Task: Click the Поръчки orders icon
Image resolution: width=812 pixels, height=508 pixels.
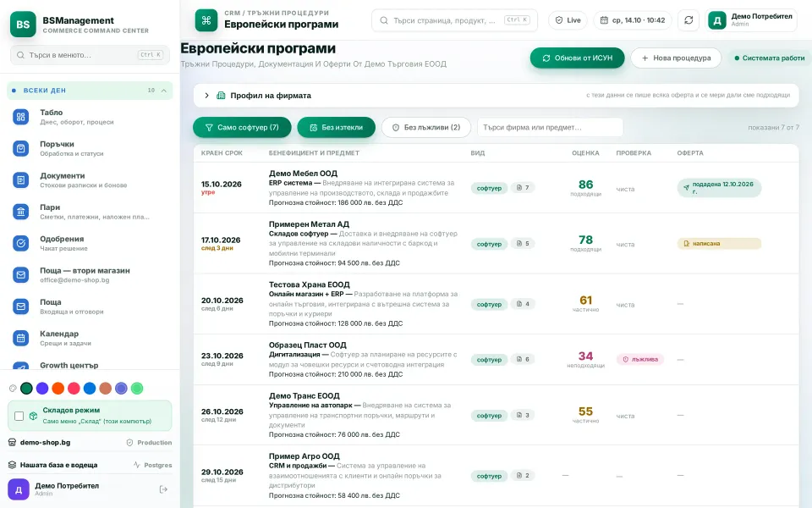Action: pyautogui.click(x=20, y=148)
